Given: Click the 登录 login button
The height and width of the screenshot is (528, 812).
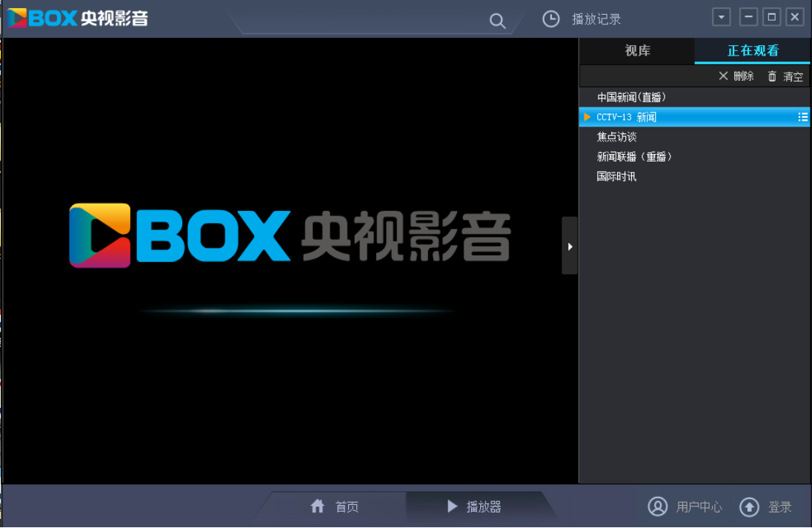Looking at the screenshot, I should coord(765,507).
